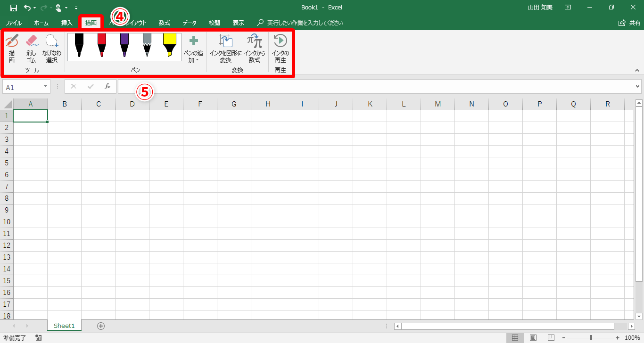Screen dimensions: 644x343
Task: Collapse the ribbon with the chevron
Action: (636, 70)
